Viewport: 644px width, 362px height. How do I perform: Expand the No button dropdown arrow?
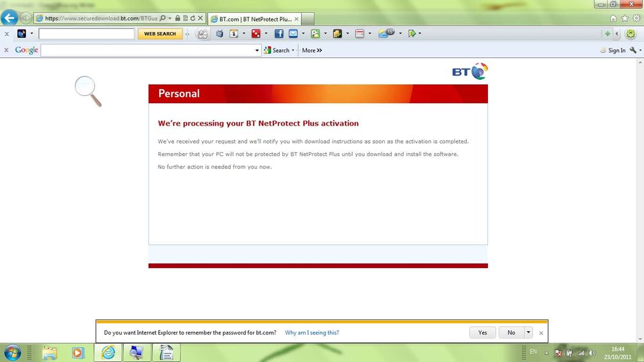click(528, 332)
